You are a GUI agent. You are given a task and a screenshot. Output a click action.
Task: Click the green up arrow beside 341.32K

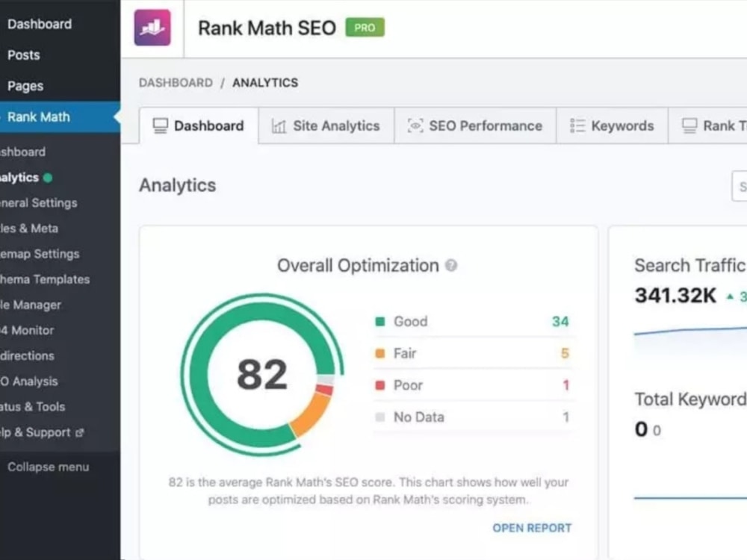point(730,296)
